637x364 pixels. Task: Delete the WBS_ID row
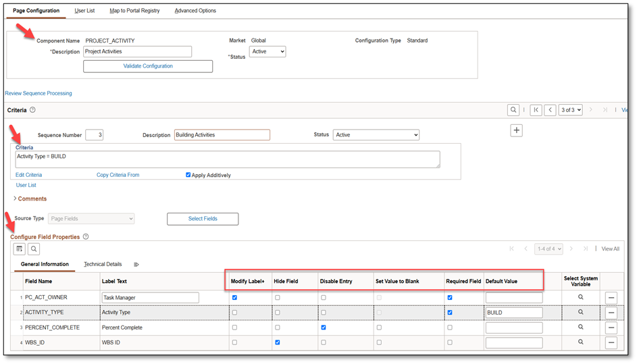pyautogui.click(x=611, y=343)
